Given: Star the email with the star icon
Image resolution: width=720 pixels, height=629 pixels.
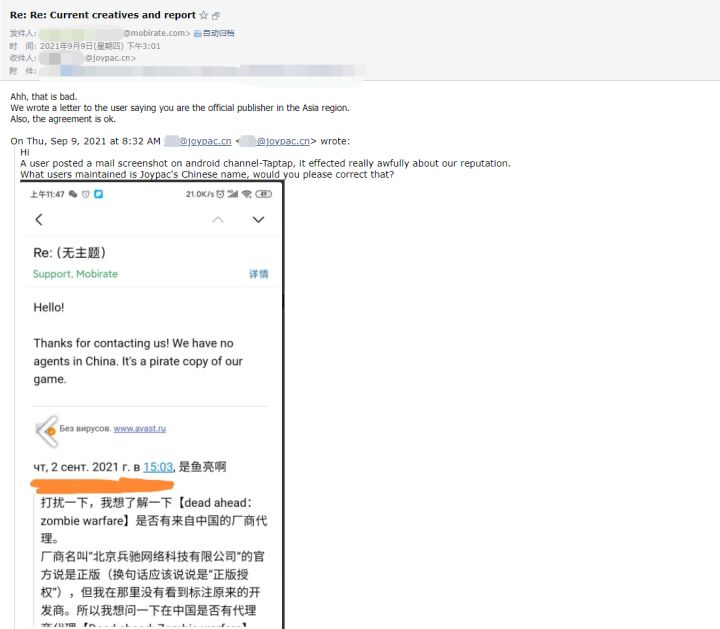Looking at the screenshot, I should 204,15.
